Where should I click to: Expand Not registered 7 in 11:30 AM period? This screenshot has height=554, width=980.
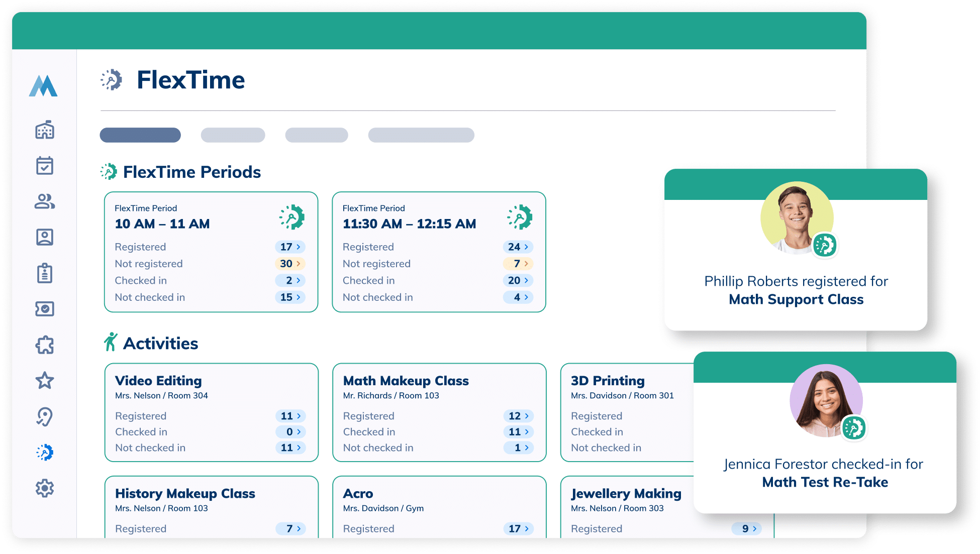pos(518,264)
